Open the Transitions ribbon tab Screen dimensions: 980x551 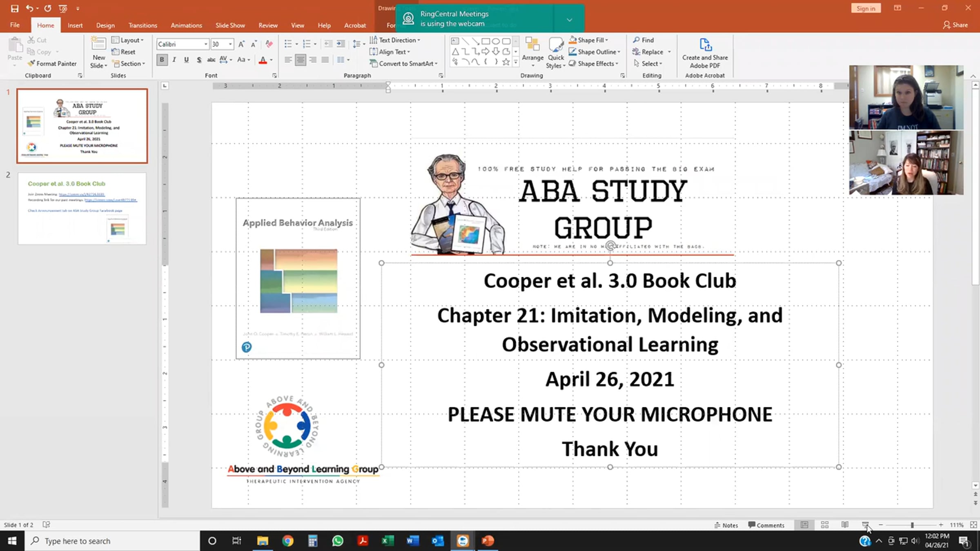(x=143, y=25)
